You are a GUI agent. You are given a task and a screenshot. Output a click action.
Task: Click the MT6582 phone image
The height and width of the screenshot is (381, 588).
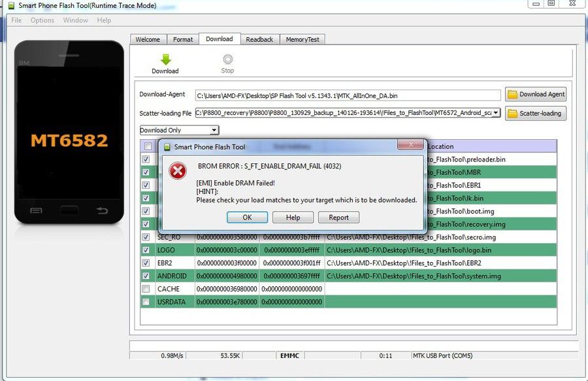coord(69,132)
